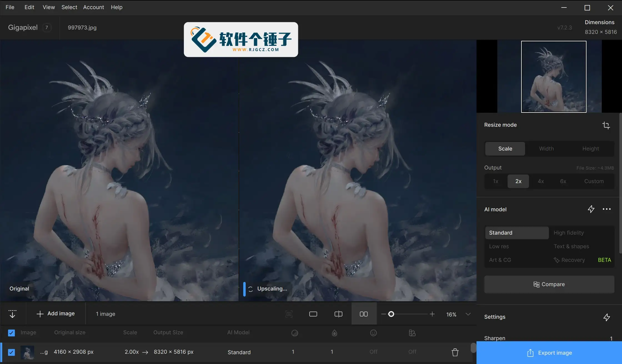Click the Add image button
The height and width of the screenshot is (364, 622).
tap(56, 314)
